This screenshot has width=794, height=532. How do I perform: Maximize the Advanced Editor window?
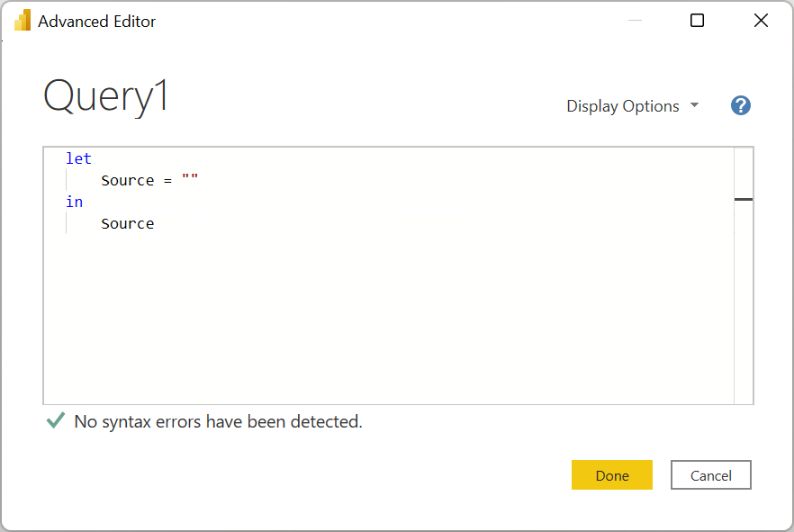point(696,20)
